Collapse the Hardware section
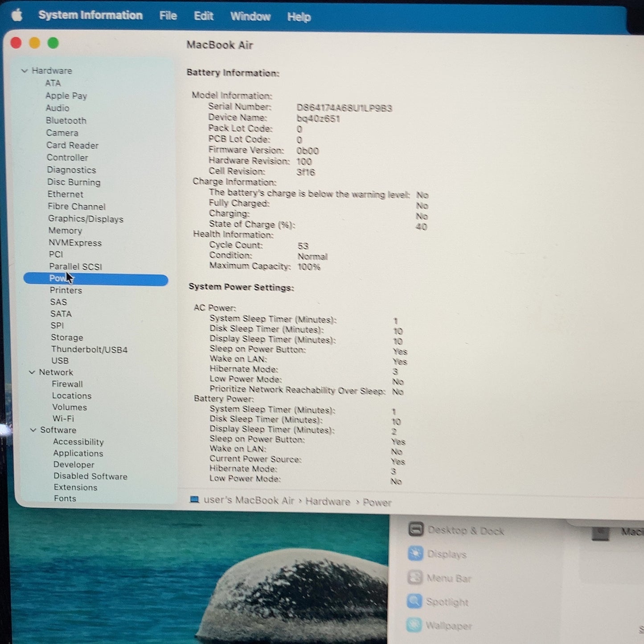This screenshot has height=644, width=644. (25, 70)
